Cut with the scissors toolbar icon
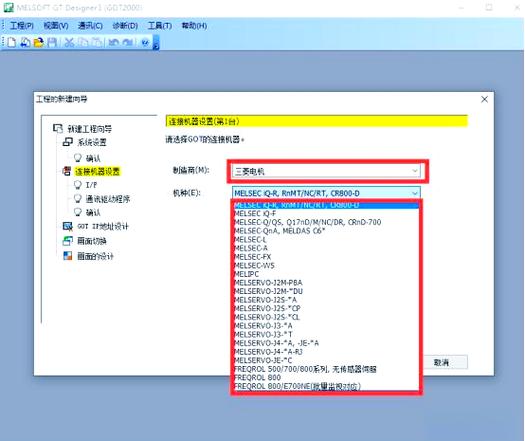The width and height of the screenshot is (525, 441). click(x=69, y=42)
